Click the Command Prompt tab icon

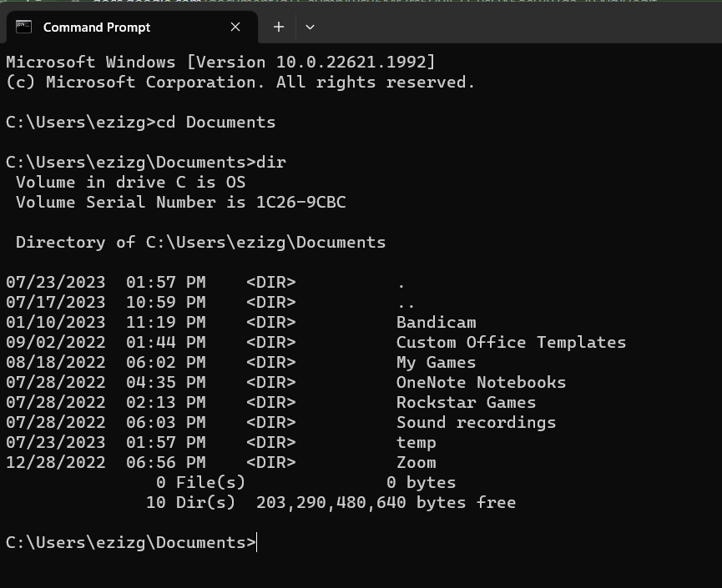coord(23,27)
